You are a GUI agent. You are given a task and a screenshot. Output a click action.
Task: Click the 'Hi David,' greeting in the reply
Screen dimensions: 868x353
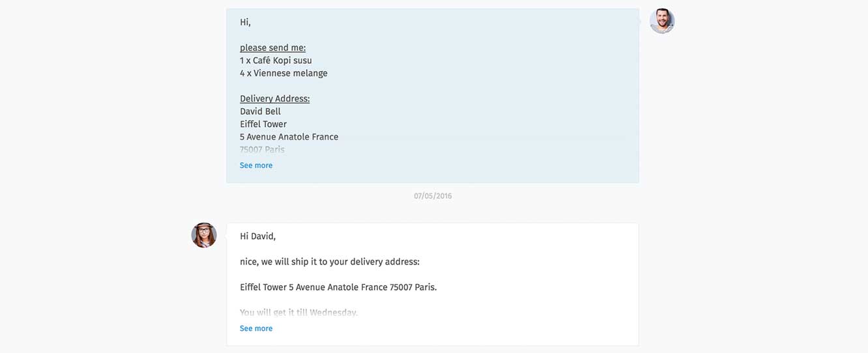pyautogui.click(x=257, y=236)
